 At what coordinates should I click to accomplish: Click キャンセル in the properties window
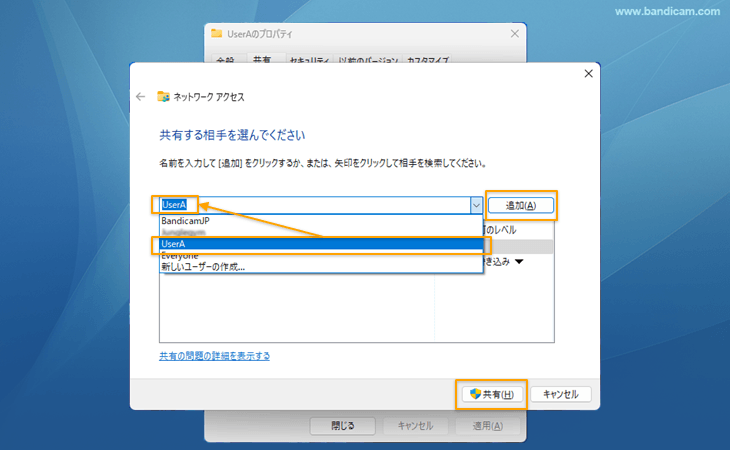(415, 426)
